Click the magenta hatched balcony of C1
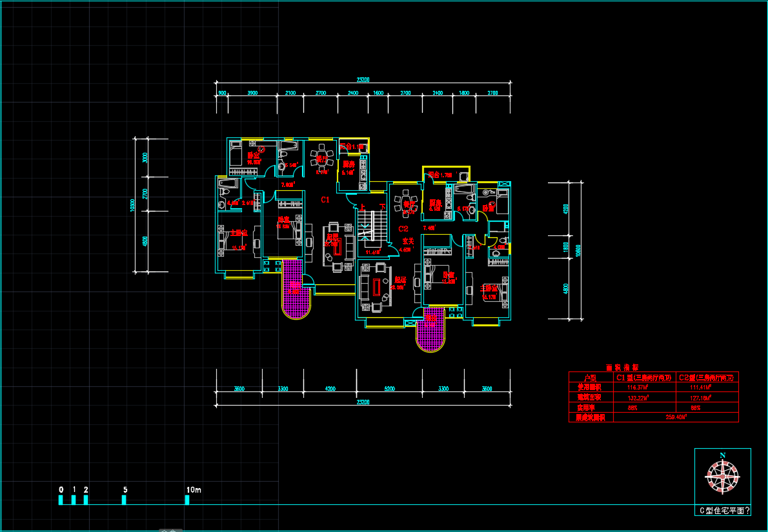The height and width of the screenshot is (532, 768). [x=296, y=289]
